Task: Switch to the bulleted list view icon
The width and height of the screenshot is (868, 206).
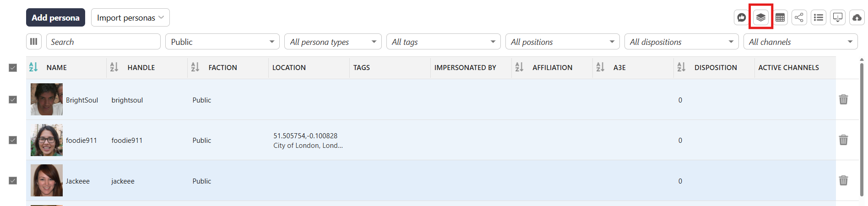Action: [819, 18]
